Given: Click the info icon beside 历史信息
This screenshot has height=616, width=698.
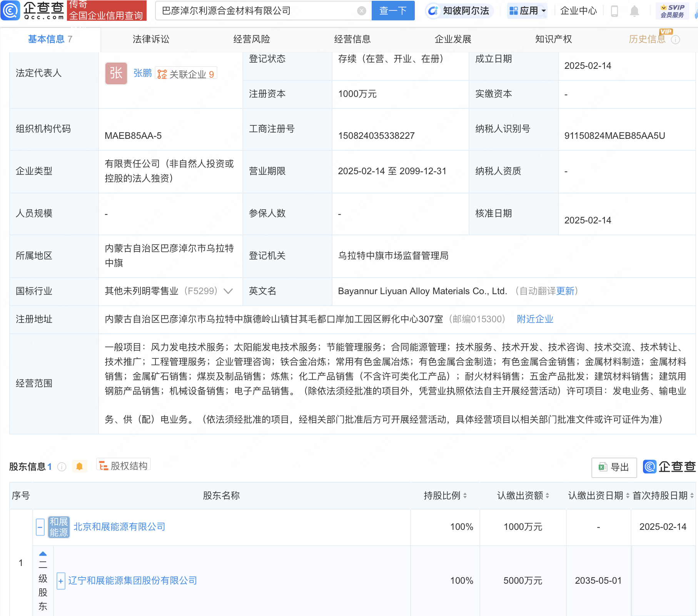Looking at the screenshot, I should 676,39.
